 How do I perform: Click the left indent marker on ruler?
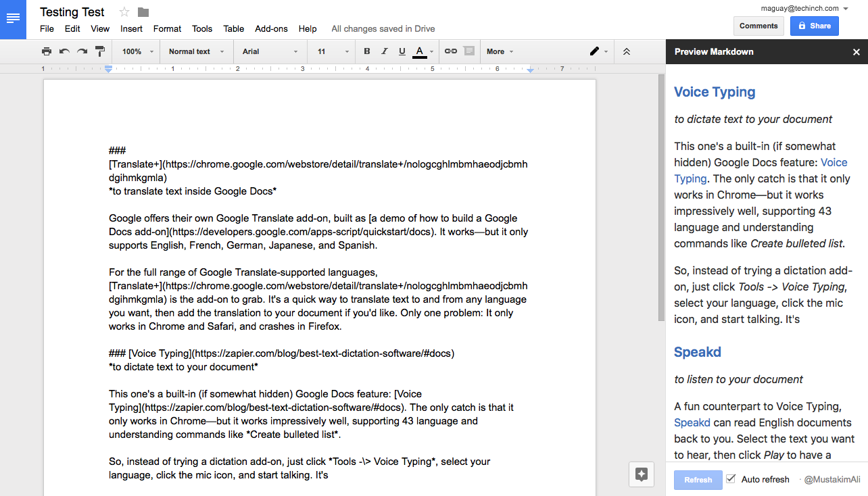(x=108, y=70)
